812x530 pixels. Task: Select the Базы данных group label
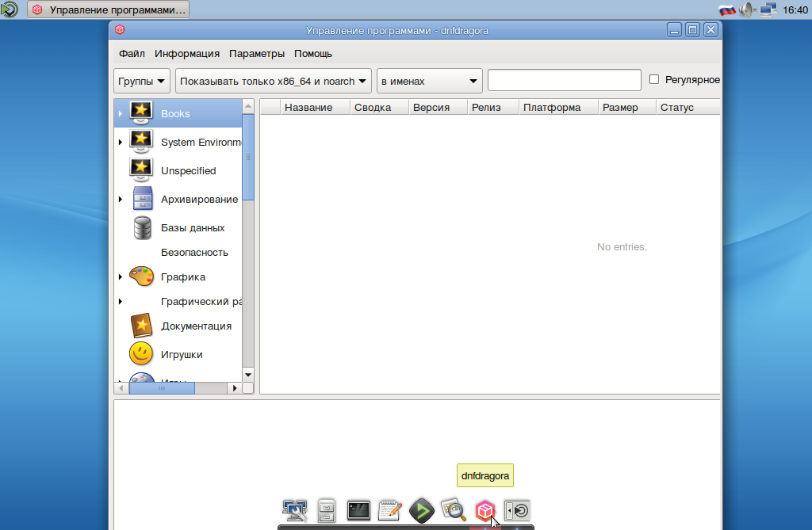(193, 227)
